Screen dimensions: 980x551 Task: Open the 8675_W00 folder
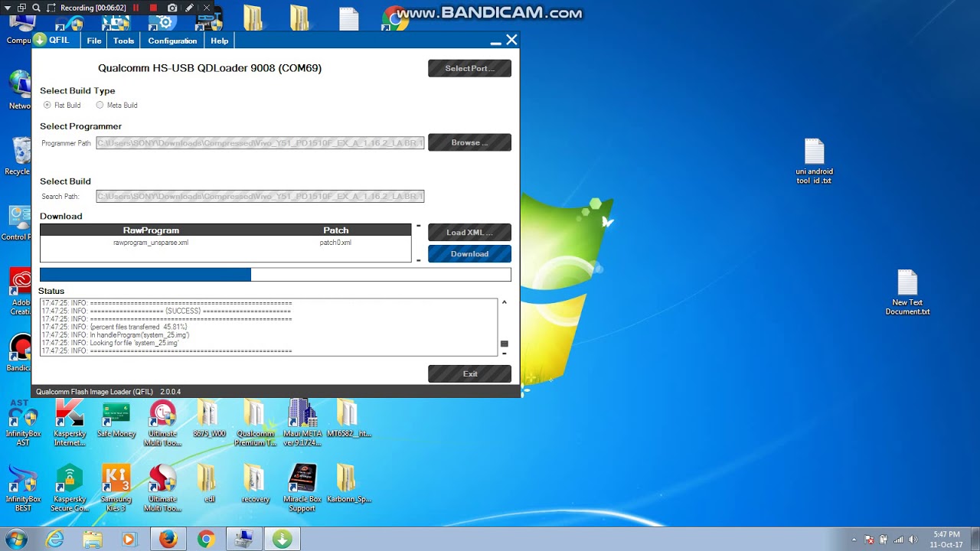(x=209, y=419)
